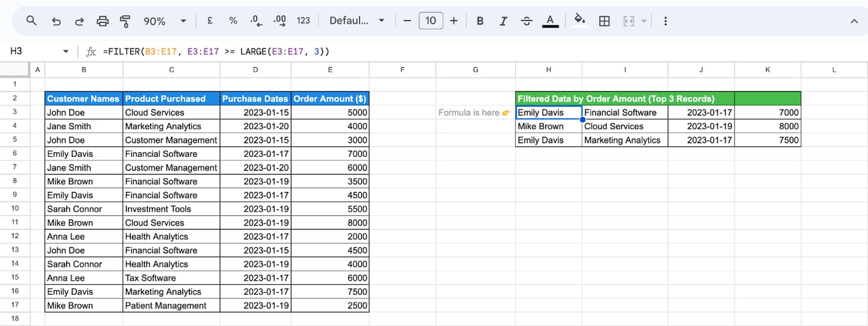Increase font size with plus
The width and height of the screenshot is (868, 326).
(454, 21)
